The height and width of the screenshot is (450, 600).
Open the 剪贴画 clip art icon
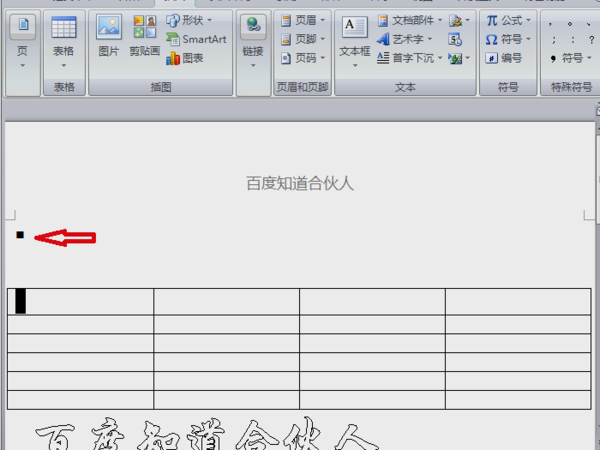click(145, 36)
